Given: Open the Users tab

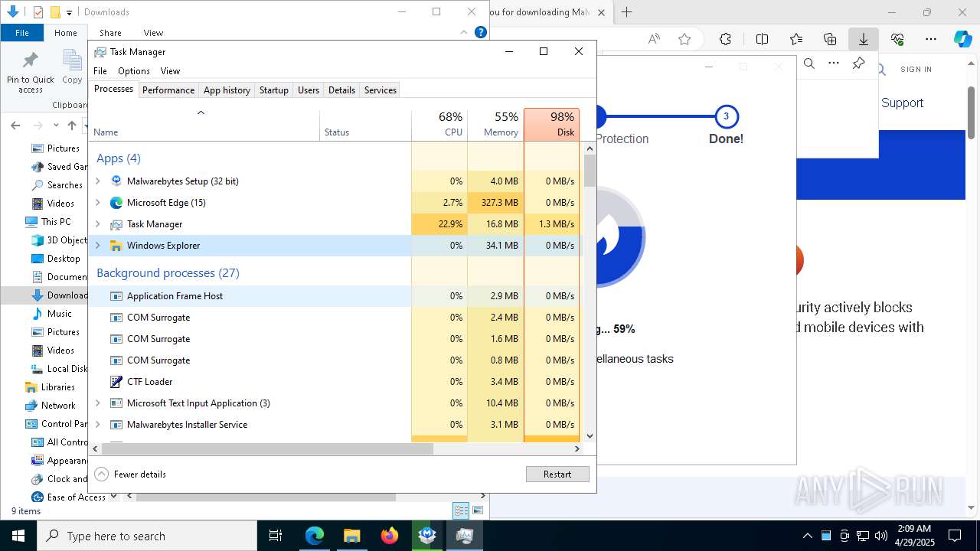Looking at the screenshot, I should [309, 90].
